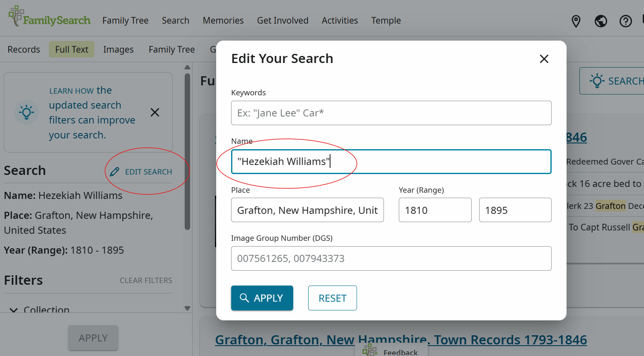Viewport: 644px width, 356px height.
Task: Click the help question mark icon
Action: click(625, 21)
